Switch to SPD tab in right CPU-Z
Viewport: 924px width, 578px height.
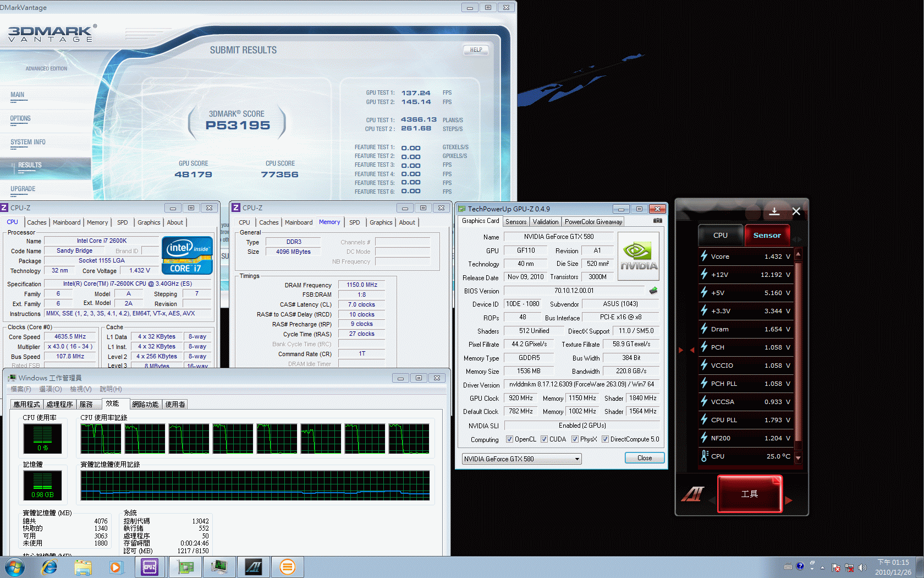pyautogui.click(x=355, y=222)
